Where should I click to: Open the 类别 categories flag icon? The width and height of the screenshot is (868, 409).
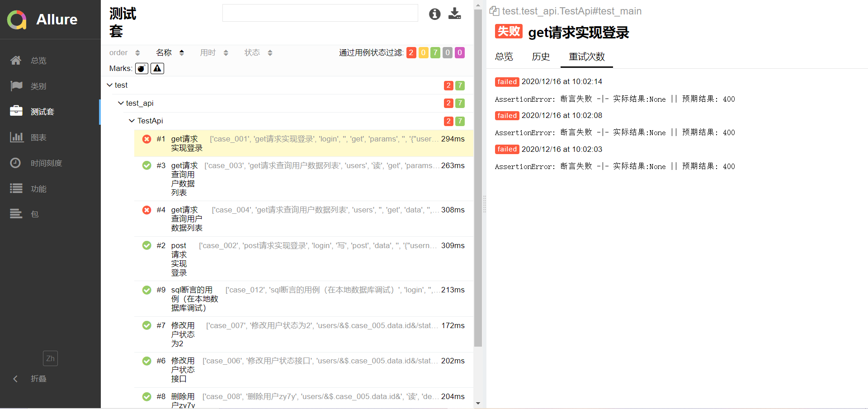(16, 86)
